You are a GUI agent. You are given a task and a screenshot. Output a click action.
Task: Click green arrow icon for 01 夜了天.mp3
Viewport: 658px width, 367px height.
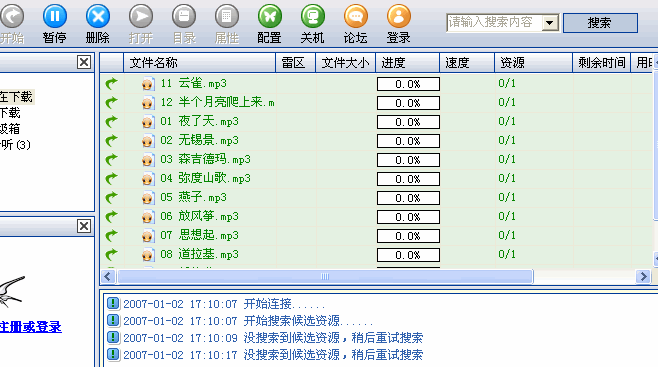pos(111,122)
